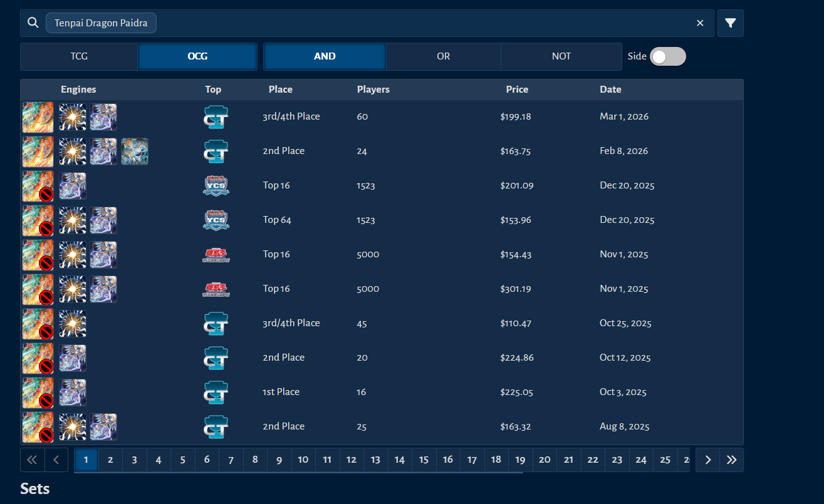Click the starburst engine icon in the $110.47 row
The width and height of the screenshot is (824, 504).
point(73,324)
